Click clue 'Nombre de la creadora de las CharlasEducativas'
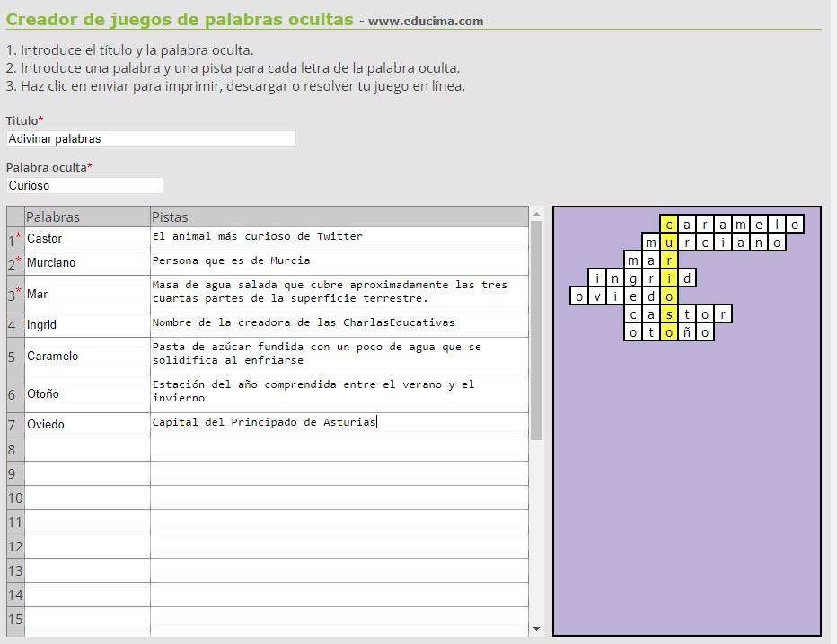 point(339,324)
